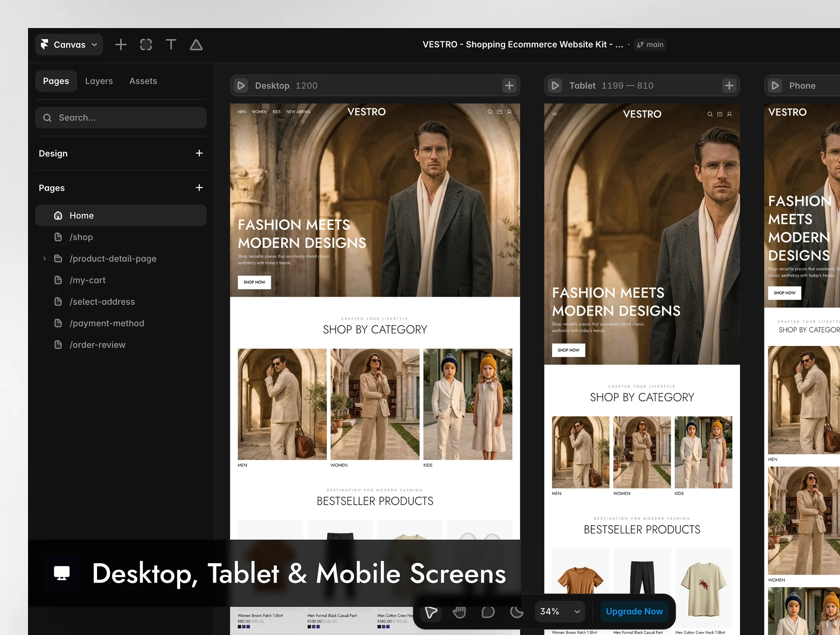Add a new page in Pages section
Screen dimensions: 840x635
[x=199, y=188]
